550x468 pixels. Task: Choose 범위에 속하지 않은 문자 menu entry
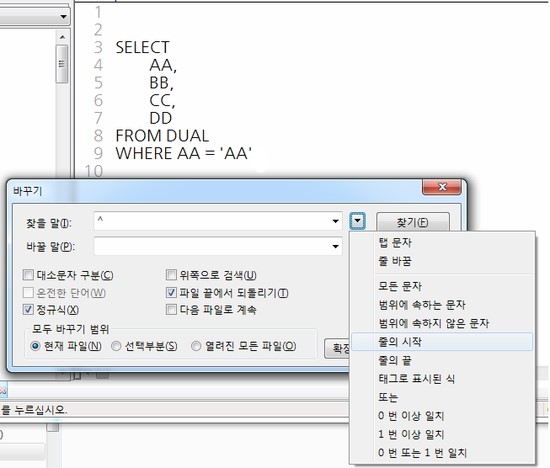point(442,323)
